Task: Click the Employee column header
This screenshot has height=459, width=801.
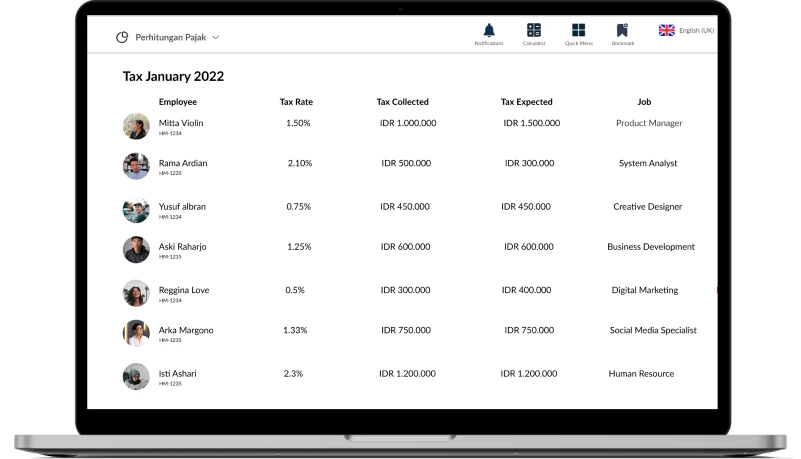Action: tap(178, 102)
